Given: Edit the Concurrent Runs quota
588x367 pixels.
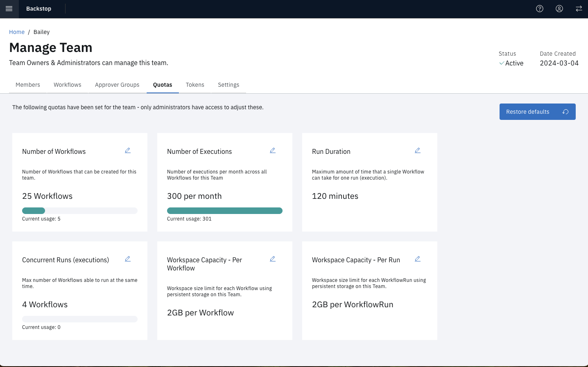Looking at the screenshot, I should [128, 259].
